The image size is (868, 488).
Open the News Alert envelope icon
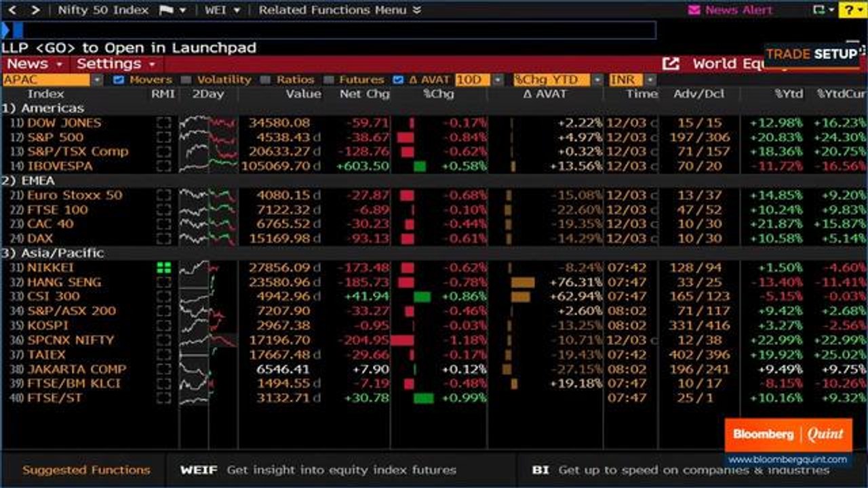[x=694, y=10]
